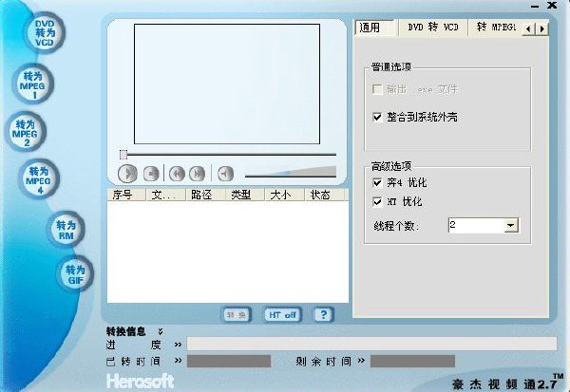Click the volume slider bar
Image resolution: width=570 pixels, height=392 pixels.
(291, 172)
